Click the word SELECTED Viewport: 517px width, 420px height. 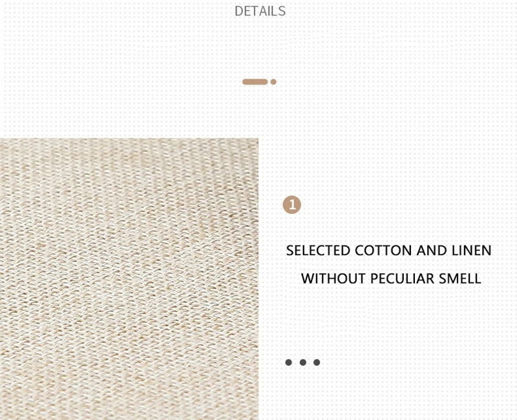[x=318, y=251]
